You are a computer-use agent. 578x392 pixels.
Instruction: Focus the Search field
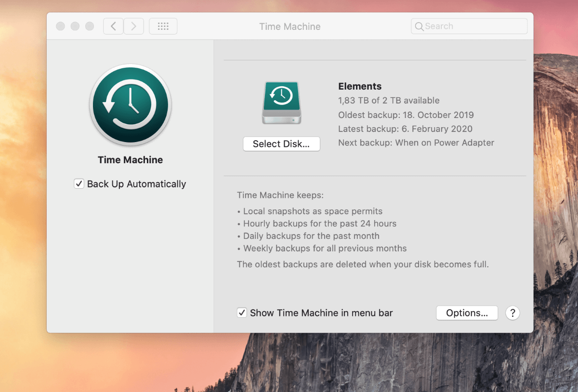469,26
